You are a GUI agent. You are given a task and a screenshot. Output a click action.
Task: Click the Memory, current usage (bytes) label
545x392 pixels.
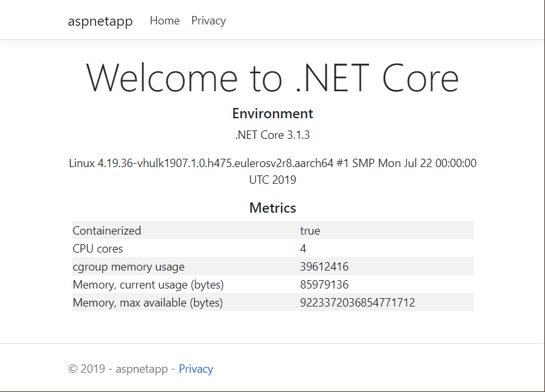click(x=148, y=285)
